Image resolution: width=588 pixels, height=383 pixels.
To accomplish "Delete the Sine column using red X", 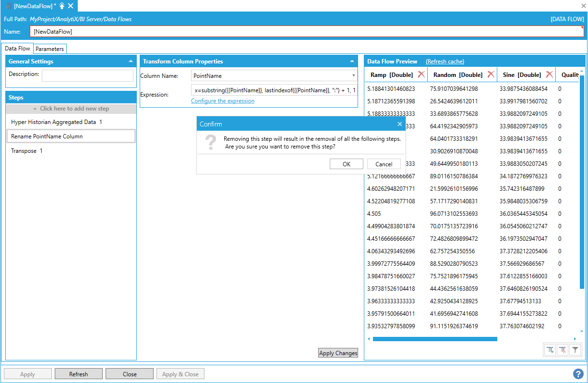I will click(549, 74).
